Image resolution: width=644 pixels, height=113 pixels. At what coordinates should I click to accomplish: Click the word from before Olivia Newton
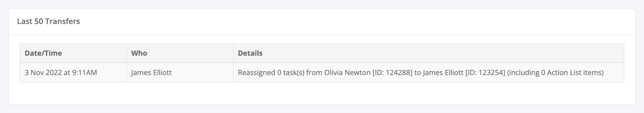point(314,73)
